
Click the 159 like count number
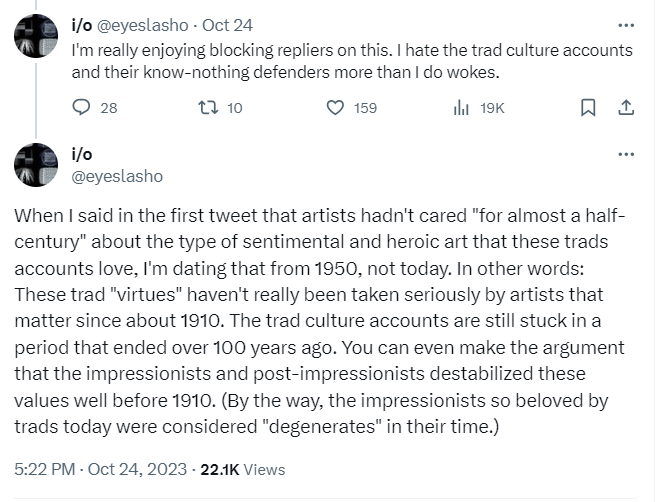[x=365, y=108]
